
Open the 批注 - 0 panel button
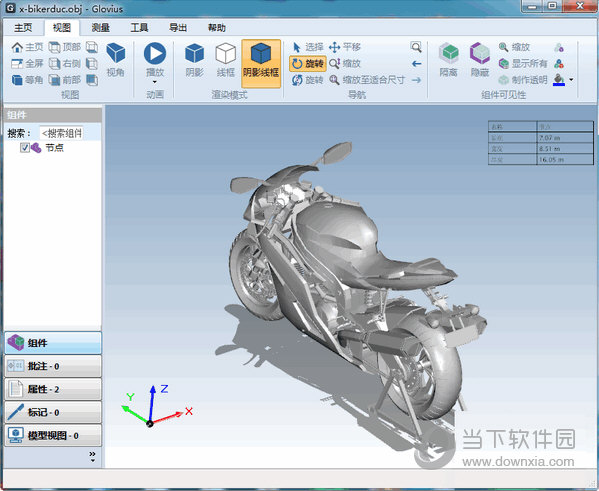[x=53, y=366]
